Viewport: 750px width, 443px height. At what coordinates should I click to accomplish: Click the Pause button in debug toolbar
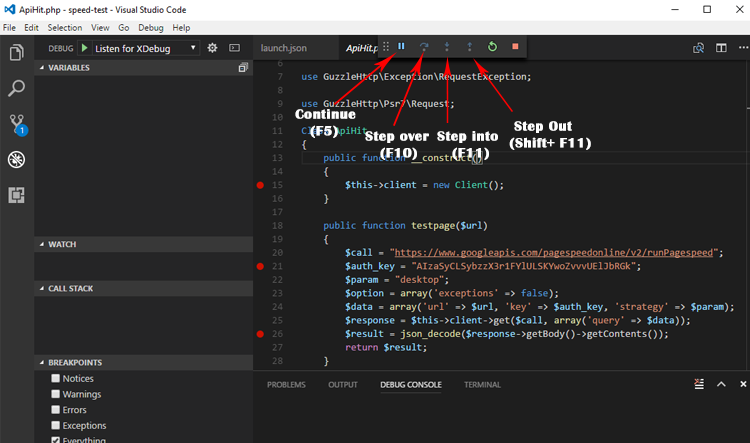point(402,47)
